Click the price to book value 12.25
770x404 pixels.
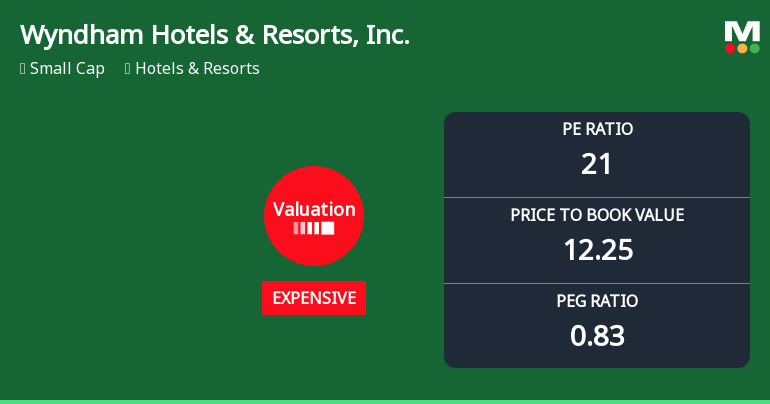[597, 250]
